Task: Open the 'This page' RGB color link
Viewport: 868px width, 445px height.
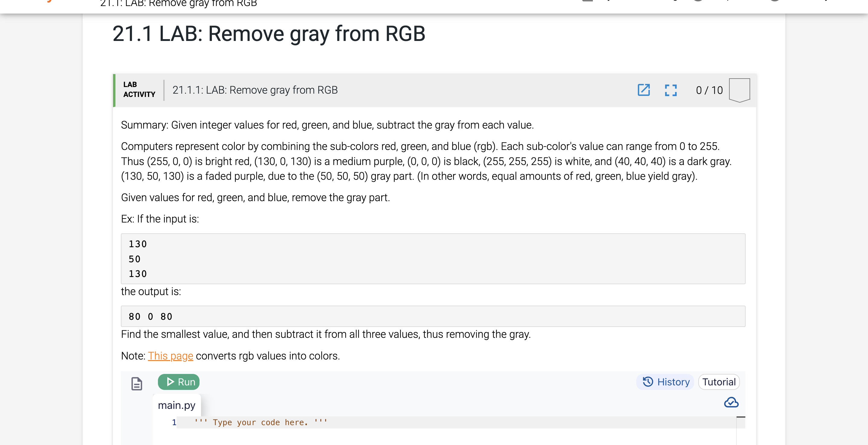Action: click(171, 356)
